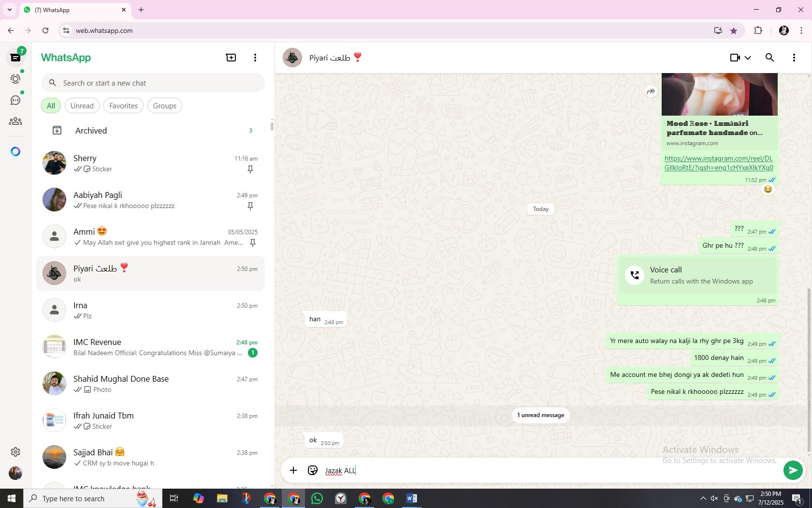This screenshot has height=508, width=812.
Task: Open Chrome three-dot menu
Action: 801,30
